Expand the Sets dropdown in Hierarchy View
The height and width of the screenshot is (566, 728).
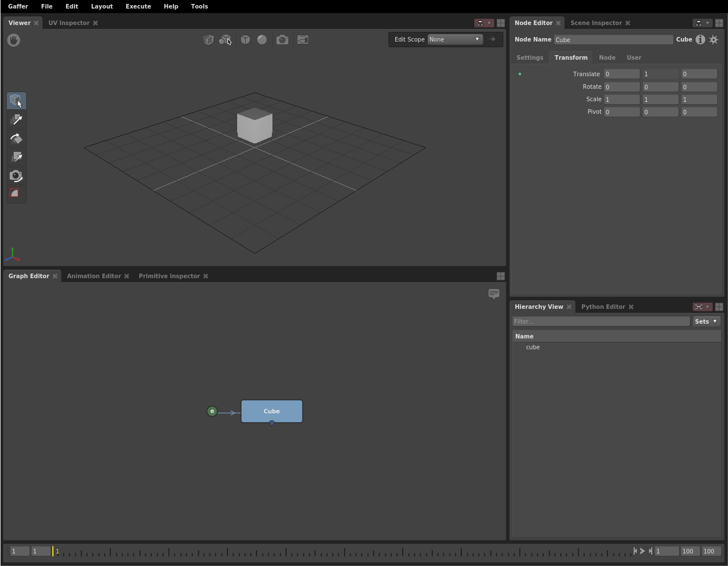tap(706, 321)
